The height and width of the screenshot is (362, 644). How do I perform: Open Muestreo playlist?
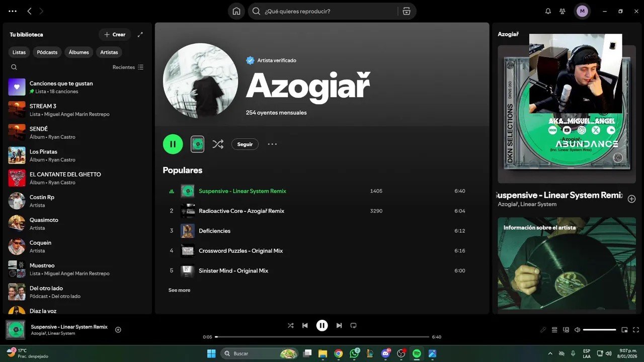click(x=77, y=269)
